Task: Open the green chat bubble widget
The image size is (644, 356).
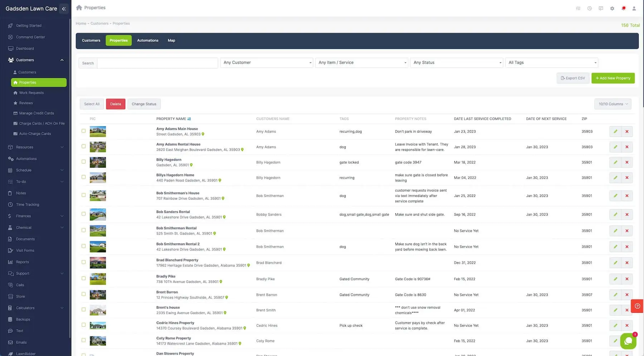Action: coord(628,341)
